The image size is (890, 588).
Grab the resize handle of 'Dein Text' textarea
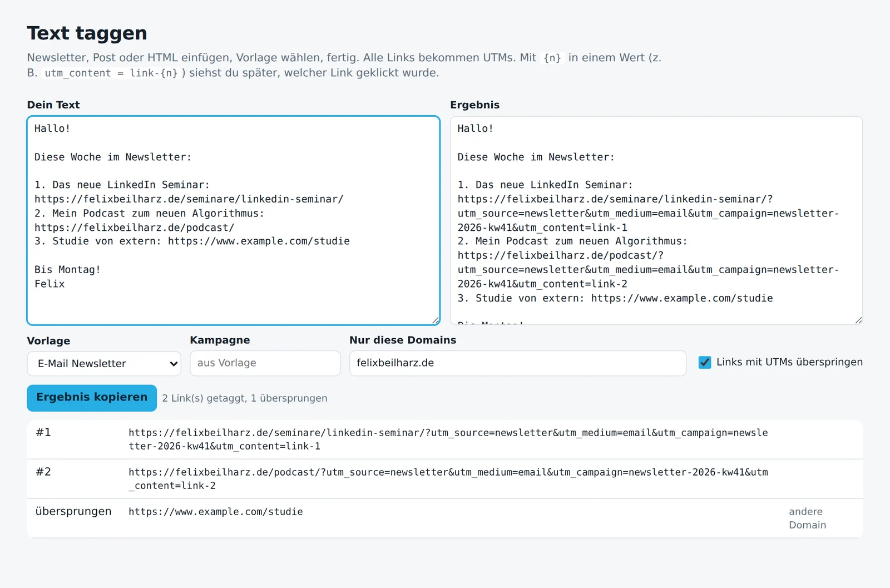[x=436, y=320]
